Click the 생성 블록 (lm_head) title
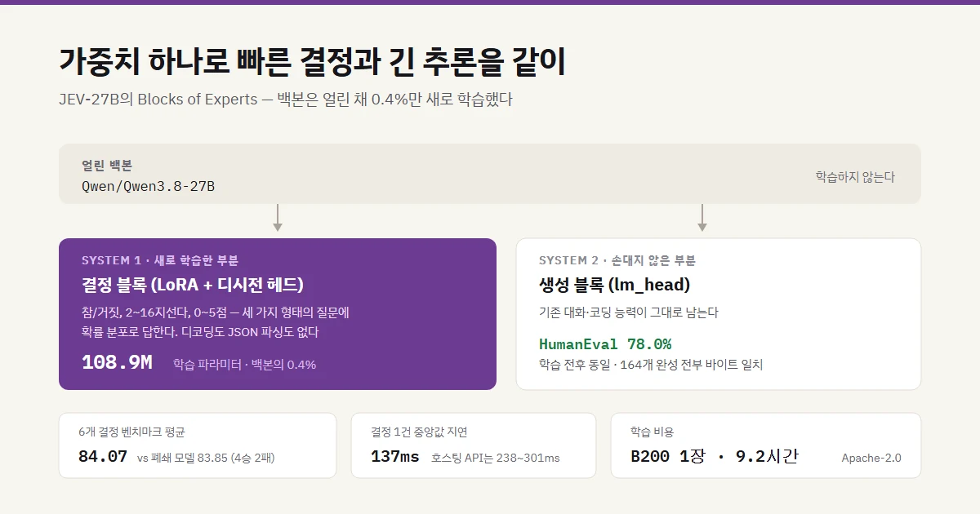 coord(615,285)
